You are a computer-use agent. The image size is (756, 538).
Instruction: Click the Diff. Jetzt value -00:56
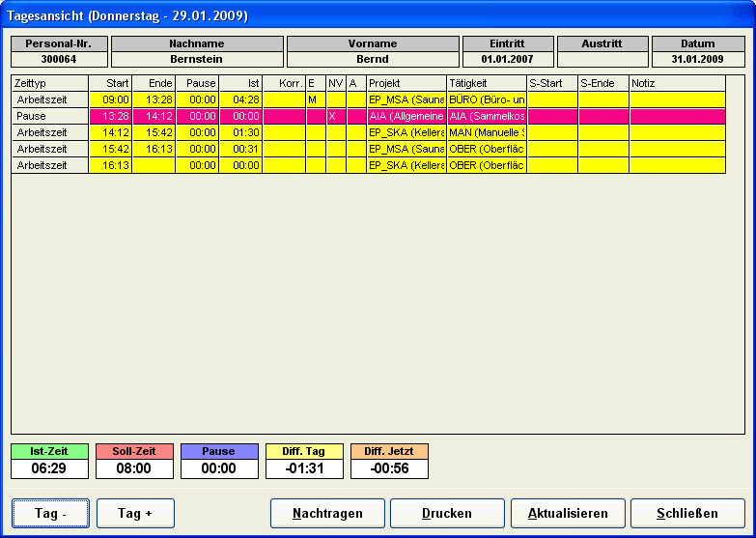(389, 468)
